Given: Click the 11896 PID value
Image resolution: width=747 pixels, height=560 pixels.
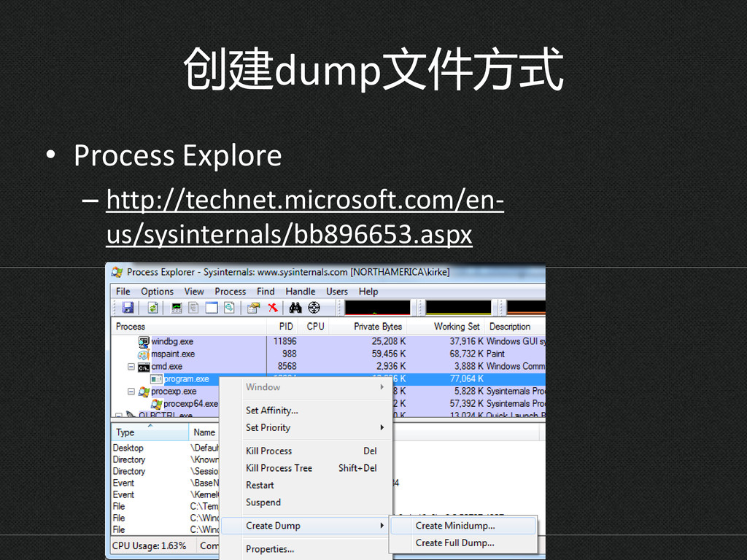Looking at the screenshot, I should [x=285, y=341].
